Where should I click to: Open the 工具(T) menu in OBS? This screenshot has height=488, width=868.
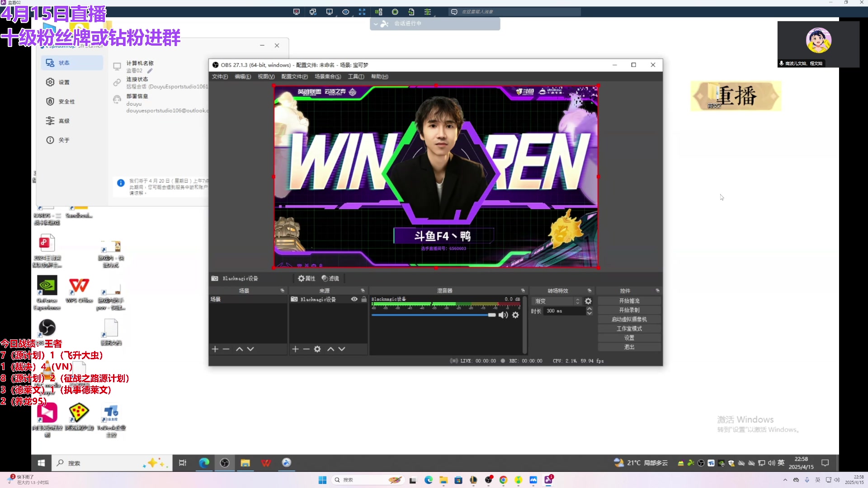coord(356,76)
